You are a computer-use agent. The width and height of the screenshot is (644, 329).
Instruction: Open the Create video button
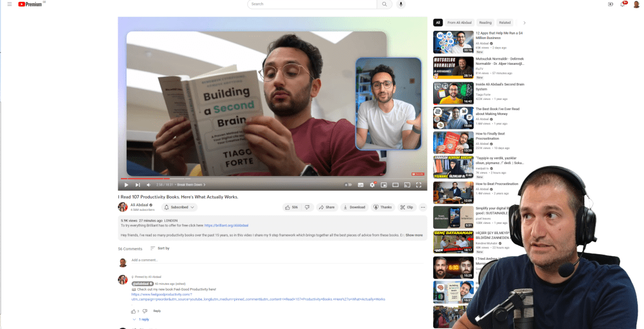611,4
